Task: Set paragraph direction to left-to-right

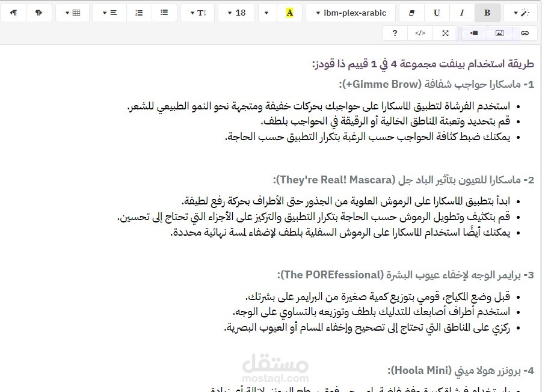Action: 38,13
